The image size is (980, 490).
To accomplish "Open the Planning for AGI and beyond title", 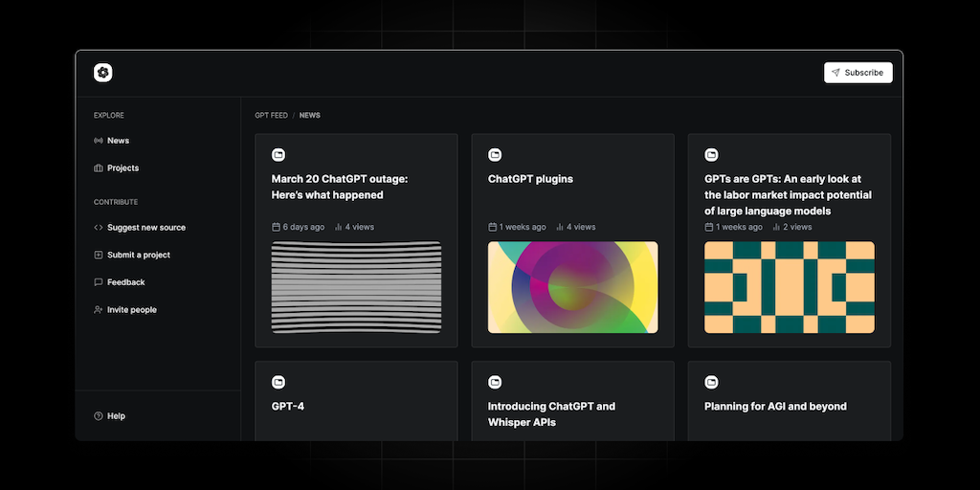I will [x=775, y=407].
